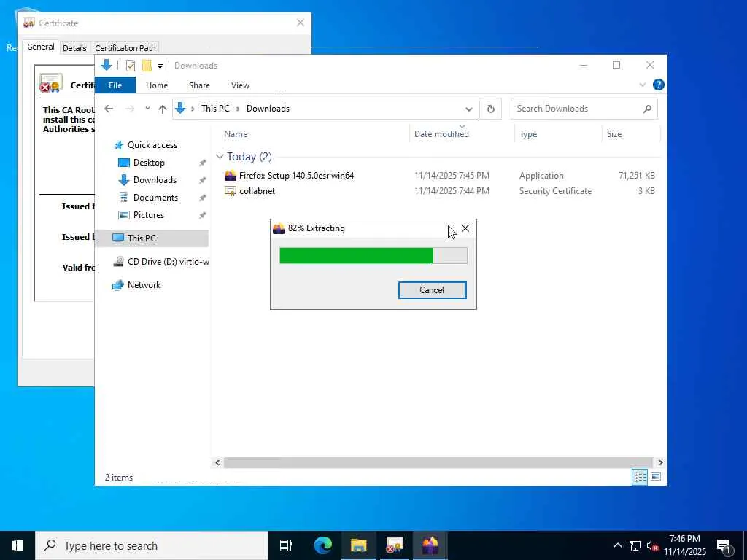The width and height of the screenshot is (747, 560).
Task: Refresh the Downloads folder
Action: click(x=491, y=109)
